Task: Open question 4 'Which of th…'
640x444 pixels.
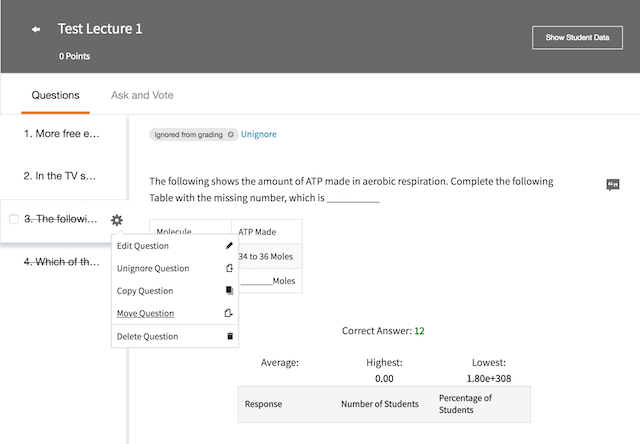Action: (62, 262)
